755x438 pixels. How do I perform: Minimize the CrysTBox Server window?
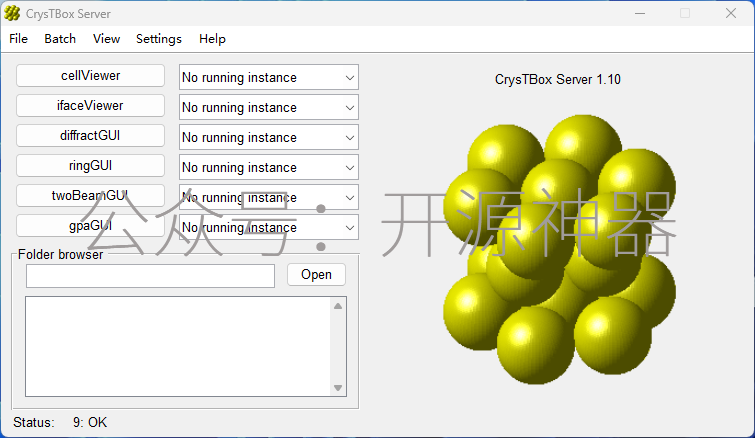click(640, 13)
